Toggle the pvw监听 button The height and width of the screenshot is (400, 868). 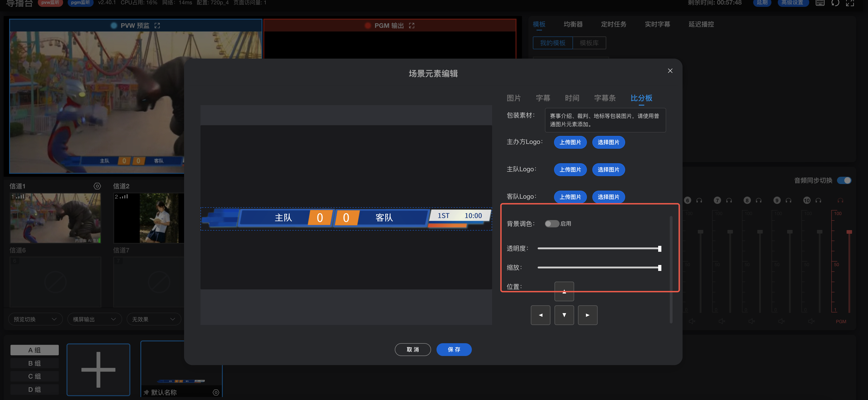click(x=50, y=3)
